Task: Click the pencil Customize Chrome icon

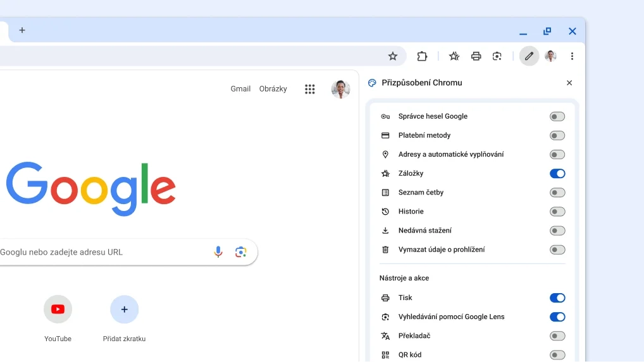Action: (x=529, y=56)
